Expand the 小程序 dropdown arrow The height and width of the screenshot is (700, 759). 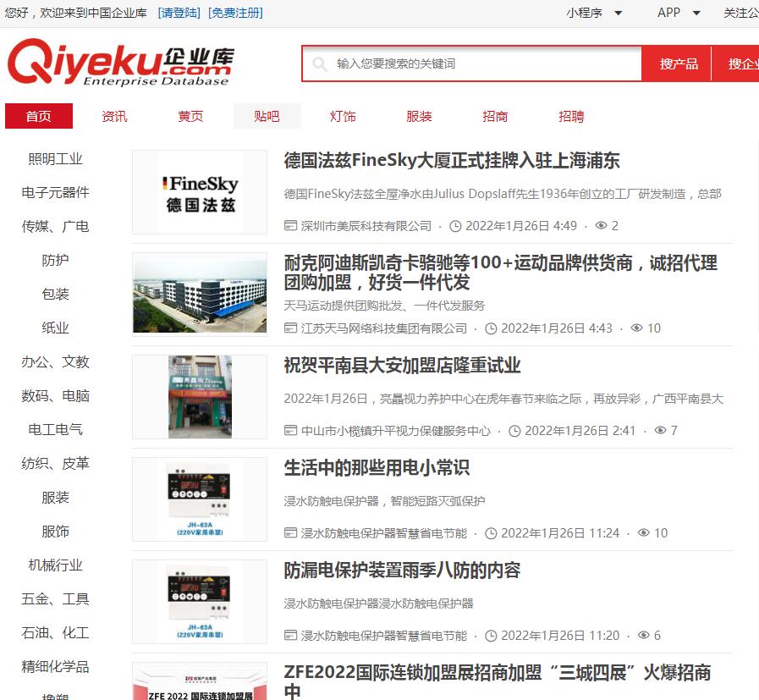pyautogui.click(x=619, y=13)
